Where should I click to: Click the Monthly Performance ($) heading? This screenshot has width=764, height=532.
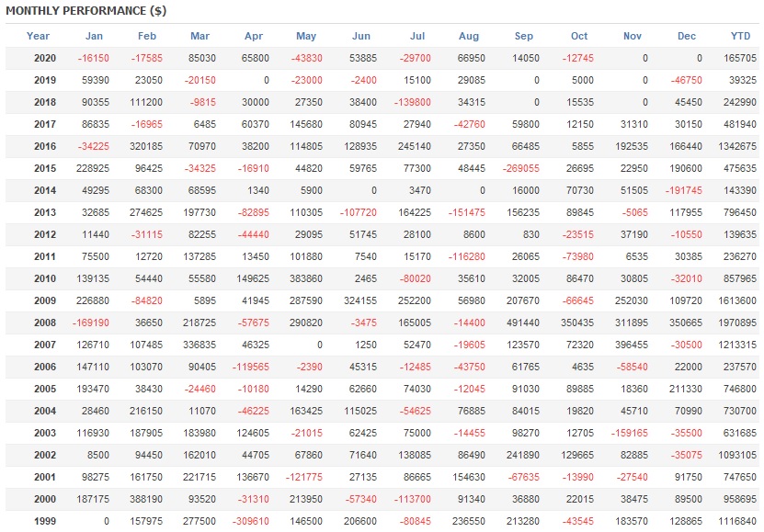click(86, 11)
